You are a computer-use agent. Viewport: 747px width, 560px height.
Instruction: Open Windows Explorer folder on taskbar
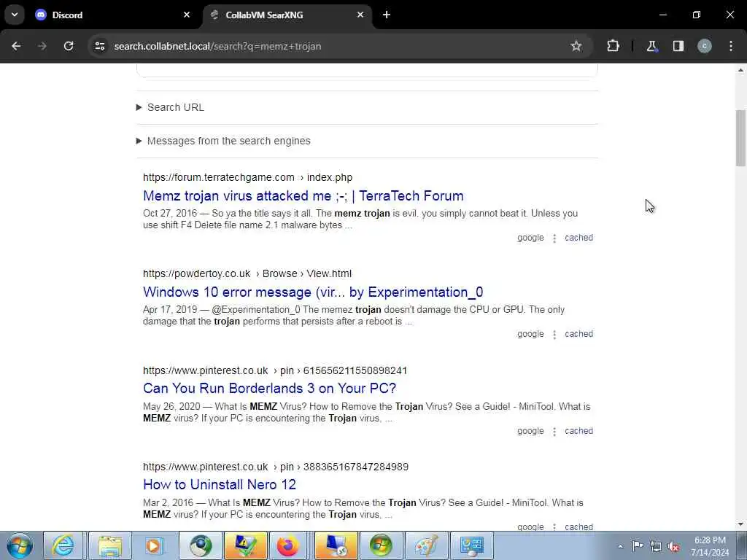pyautogui.click(x=110, y=545)
